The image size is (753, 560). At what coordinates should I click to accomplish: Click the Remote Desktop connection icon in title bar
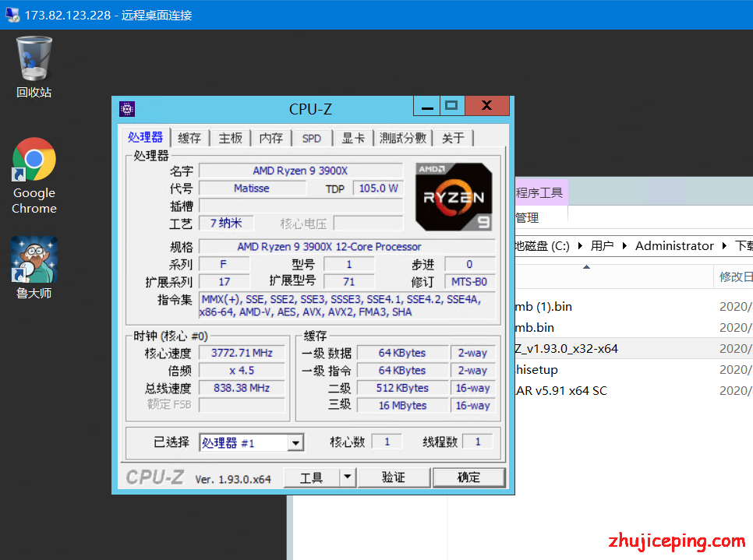coord(12,15)
